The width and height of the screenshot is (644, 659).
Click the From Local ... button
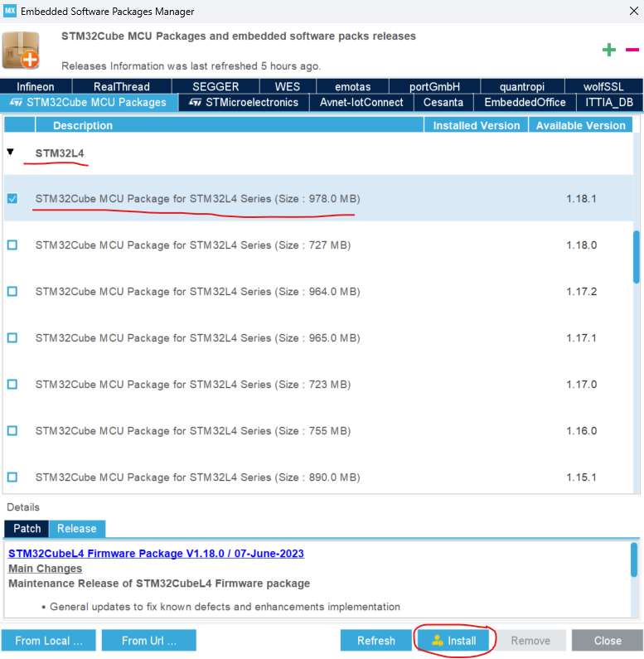click(49, 641)
